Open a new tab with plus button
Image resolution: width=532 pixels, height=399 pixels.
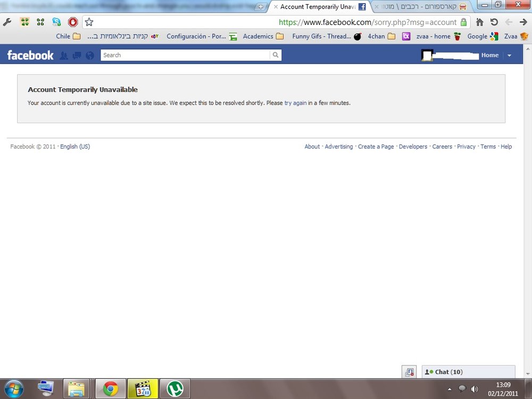[261, 7]
